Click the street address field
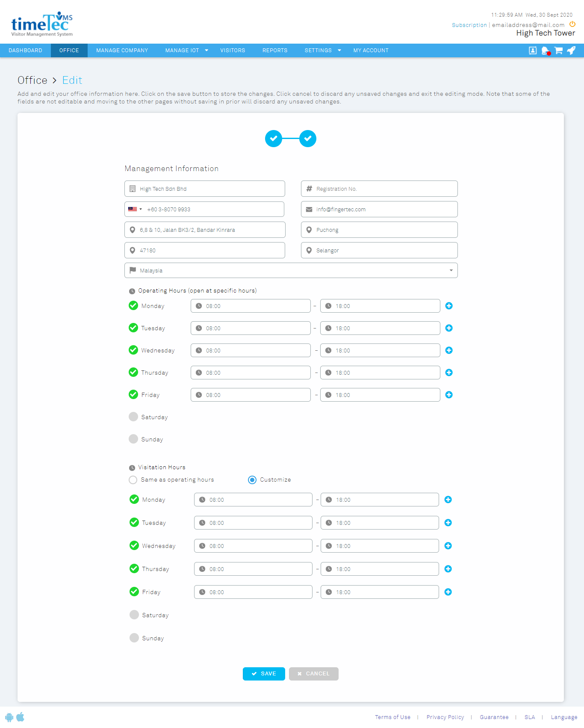584x728 pixels. point(205,230)
